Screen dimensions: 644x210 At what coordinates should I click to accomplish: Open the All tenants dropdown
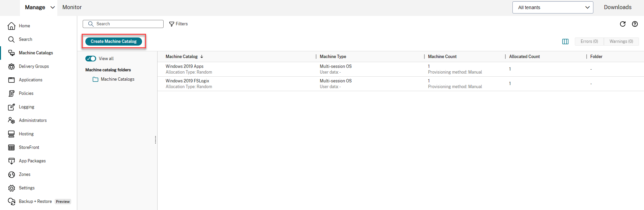point(552,7)
